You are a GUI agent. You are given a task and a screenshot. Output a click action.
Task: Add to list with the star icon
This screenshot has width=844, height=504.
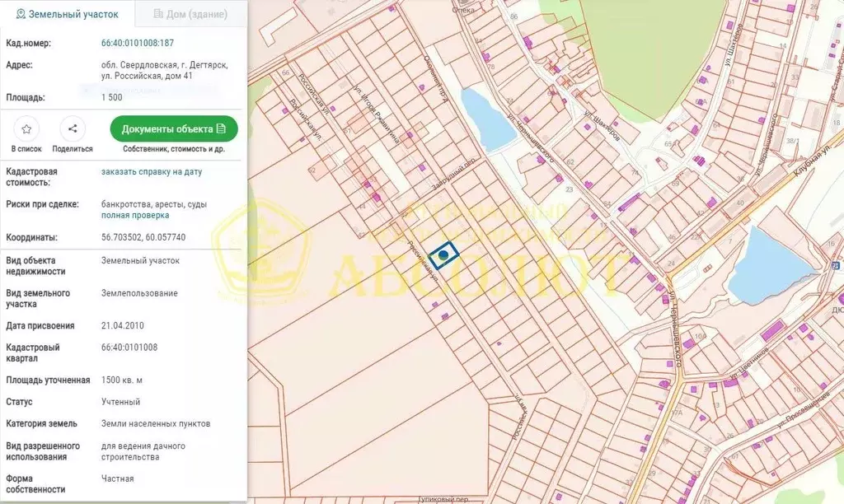pyautogui.click(x=26, y=128)
